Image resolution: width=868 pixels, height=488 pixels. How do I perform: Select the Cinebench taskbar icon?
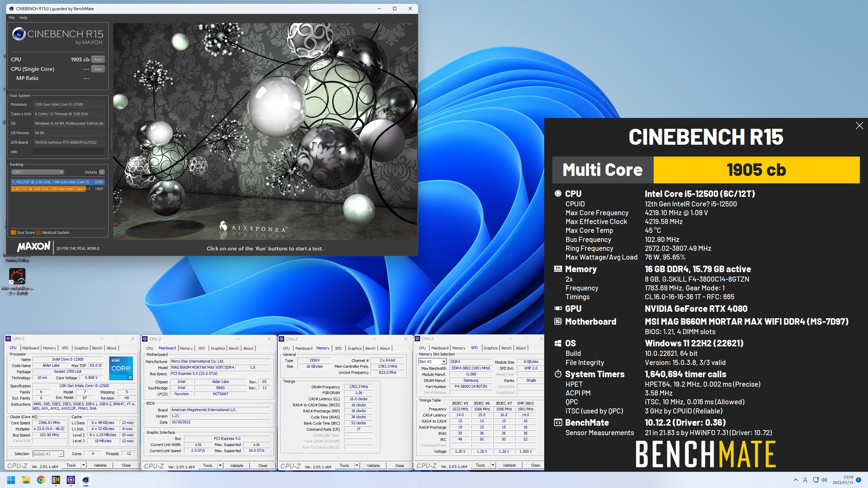point(86,480)
